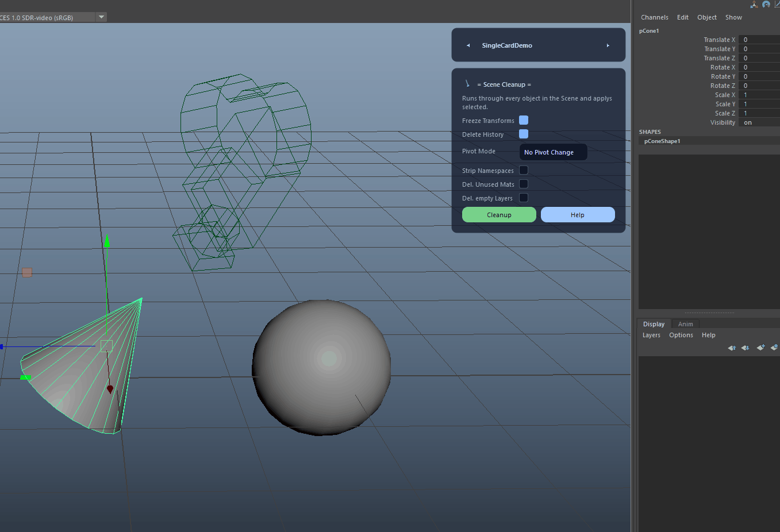The width and height of the screenshot is (780, 532).
Task: Click the Rotate Z value field
Action: (759, 86)
